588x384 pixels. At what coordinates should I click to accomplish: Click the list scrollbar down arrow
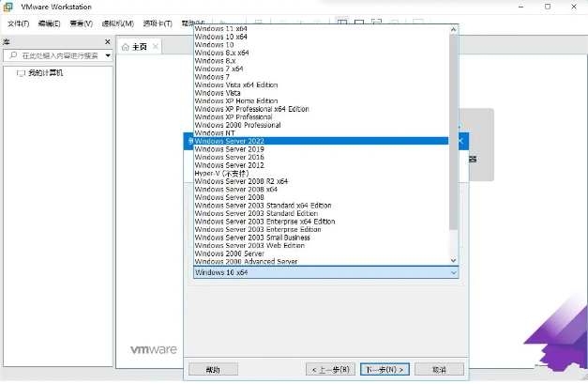[x=453, y=260]
